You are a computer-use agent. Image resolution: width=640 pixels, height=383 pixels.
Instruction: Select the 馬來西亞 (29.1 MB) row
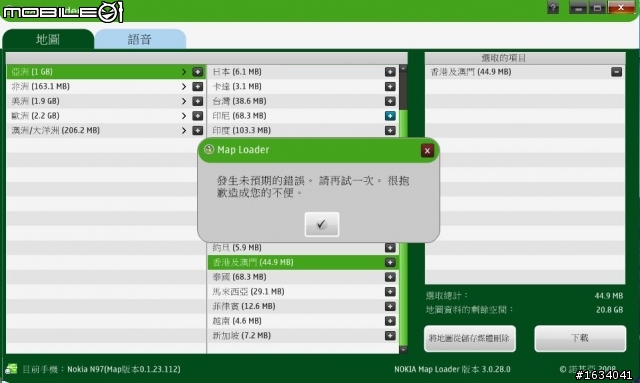coord(303,292)
